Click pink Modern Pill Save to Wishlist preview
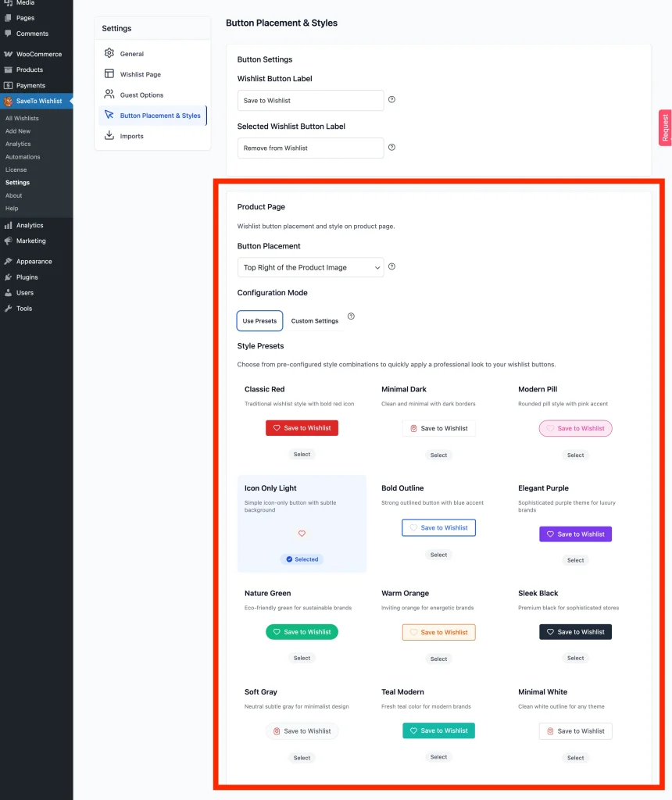 coord(576,429)
